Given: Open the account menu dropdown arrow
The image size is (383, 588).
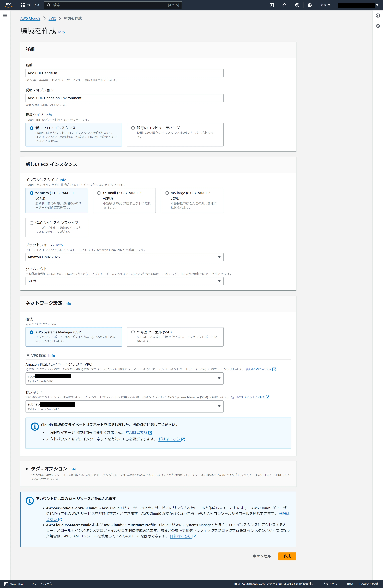Looking at the screenshot, I should (x=377, y=5).
